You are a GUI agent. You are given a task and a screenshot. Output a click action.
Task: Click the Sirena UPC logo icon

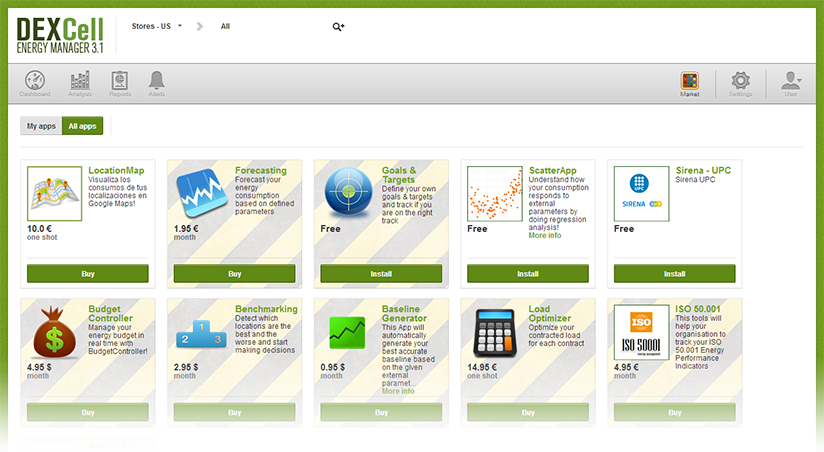642,193
